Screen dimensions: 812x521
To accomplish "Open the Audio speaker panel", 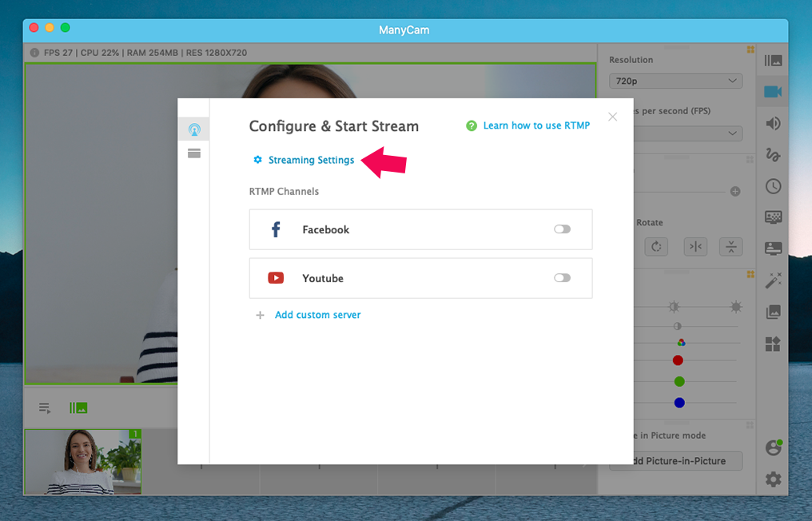I will point(773,123).
